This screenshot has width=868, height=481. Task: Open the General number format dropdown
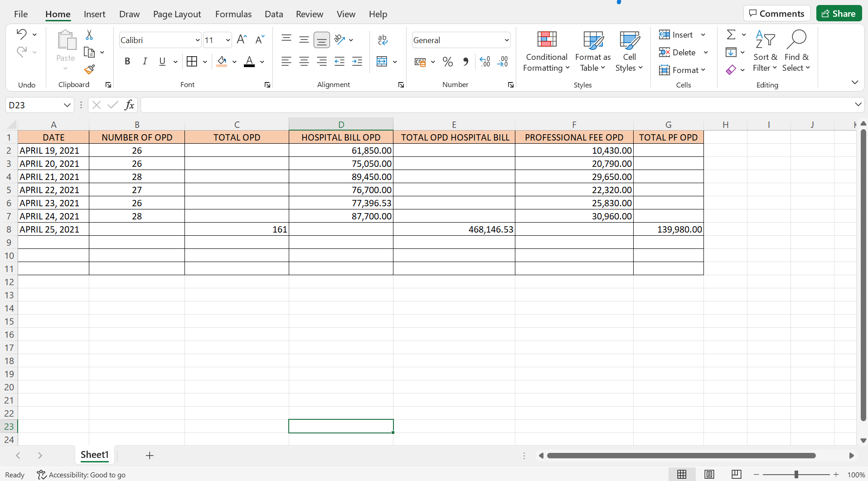pos(506,40)
